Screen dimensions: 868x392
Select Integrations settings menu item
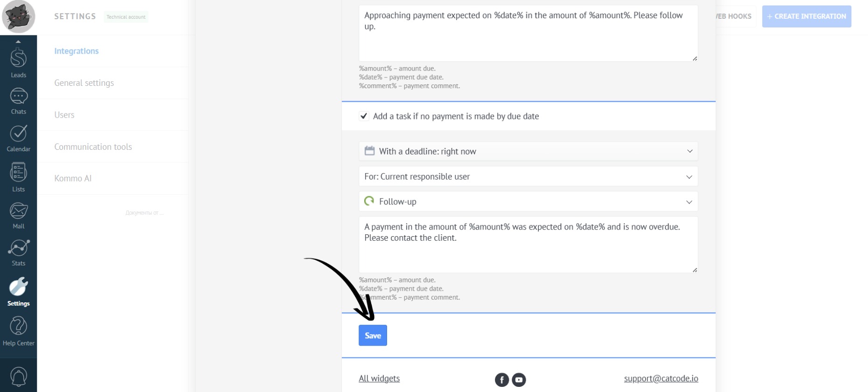coord(77,51)
